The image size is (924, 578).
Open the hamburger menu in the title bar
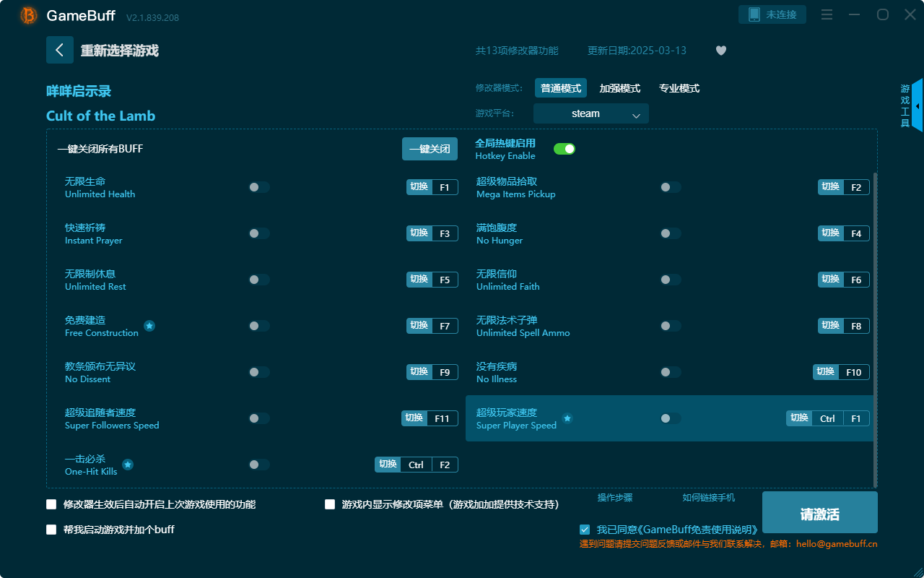pyautogui.click(x=826, y=14)
